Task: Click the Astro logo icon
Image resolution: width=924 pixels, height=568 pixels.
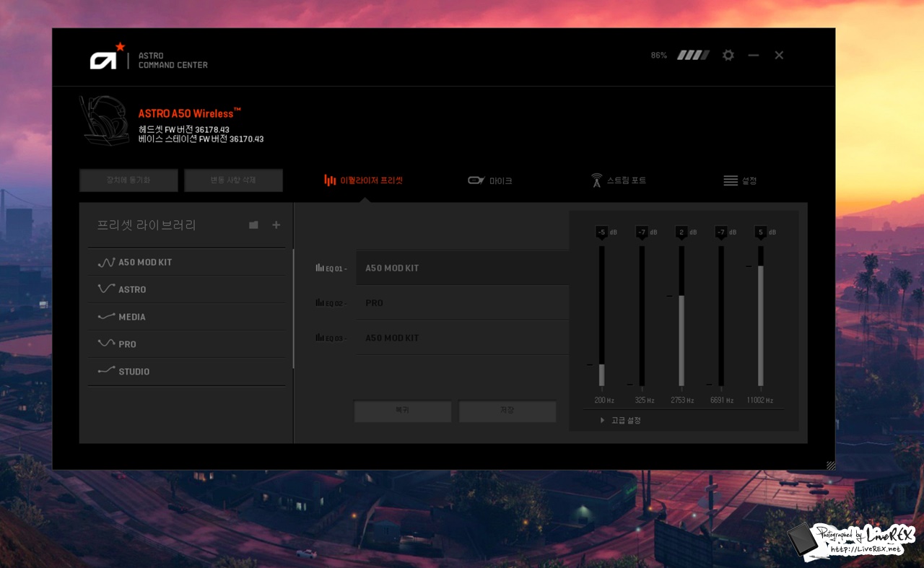Action: 106,58
